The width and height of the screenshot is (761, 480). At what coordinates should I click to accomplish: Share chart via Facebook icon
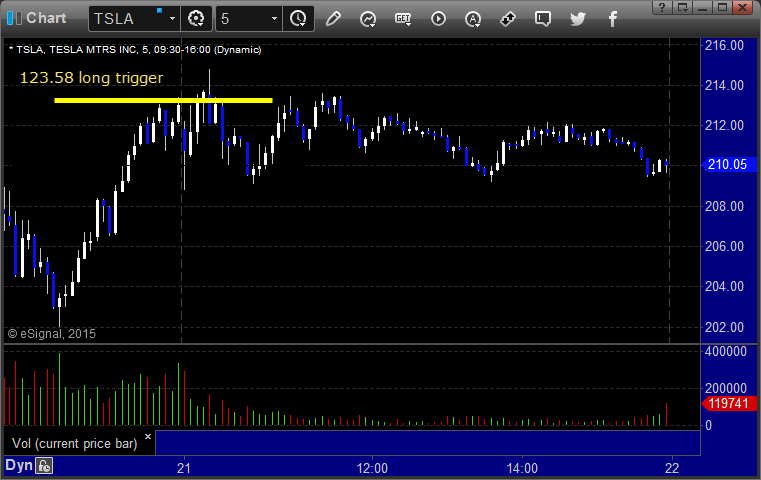click(613, 19)
